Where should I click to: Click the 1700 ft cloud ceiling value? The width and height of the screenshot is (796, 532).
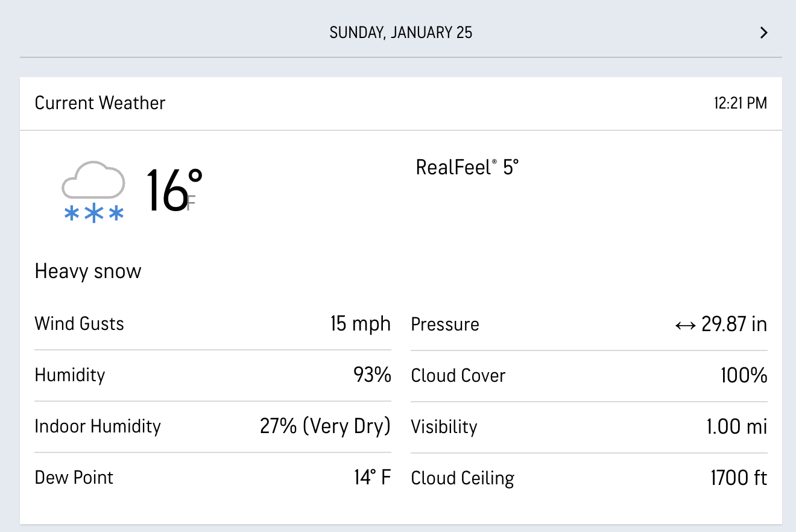739,478
